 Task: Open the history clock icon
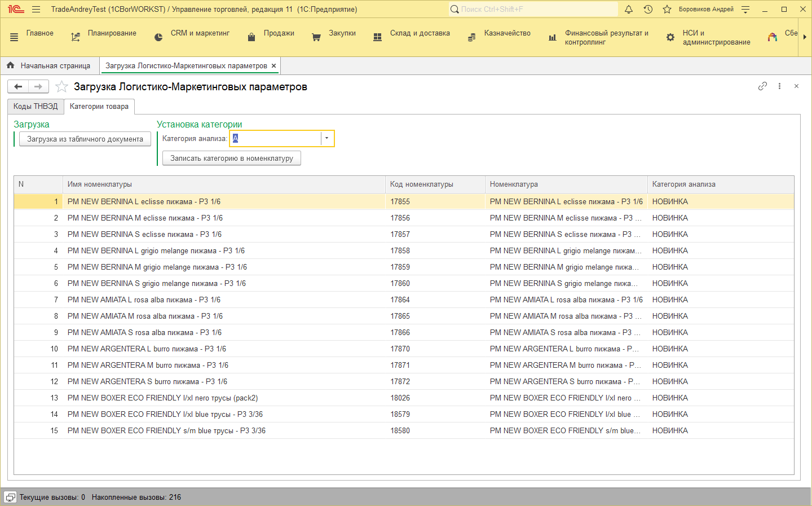[x=648, y=9]
